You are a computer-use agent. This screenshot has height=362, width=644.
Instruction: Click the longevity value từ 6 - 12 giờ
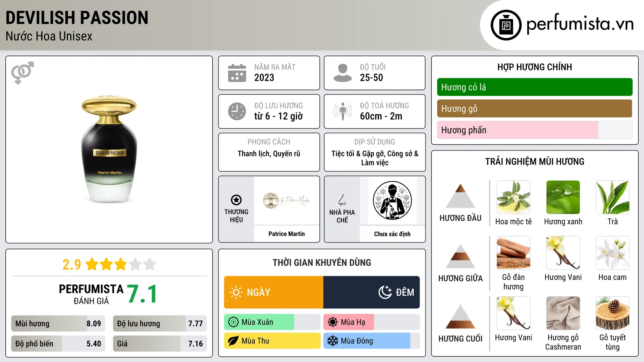(278, 116)
